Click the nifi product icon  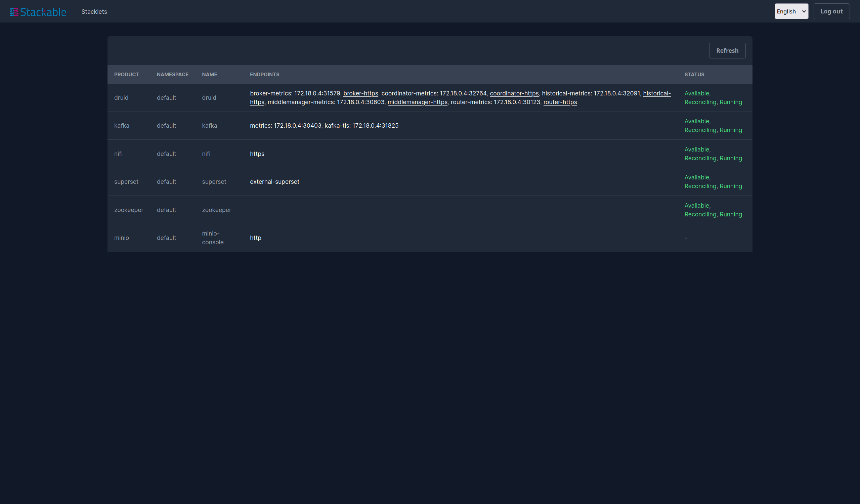click(118, 153)
